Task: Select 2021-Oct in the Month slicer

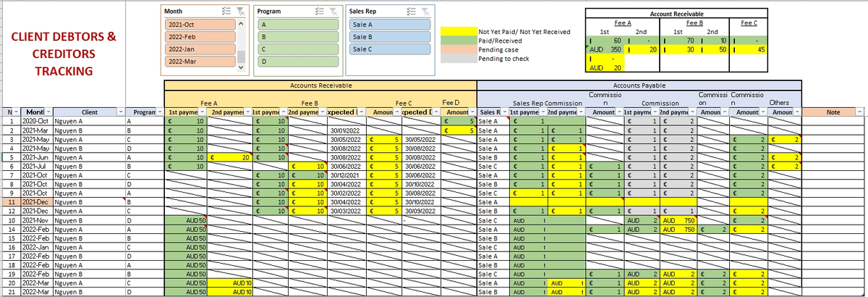Action: coord(200,25)
